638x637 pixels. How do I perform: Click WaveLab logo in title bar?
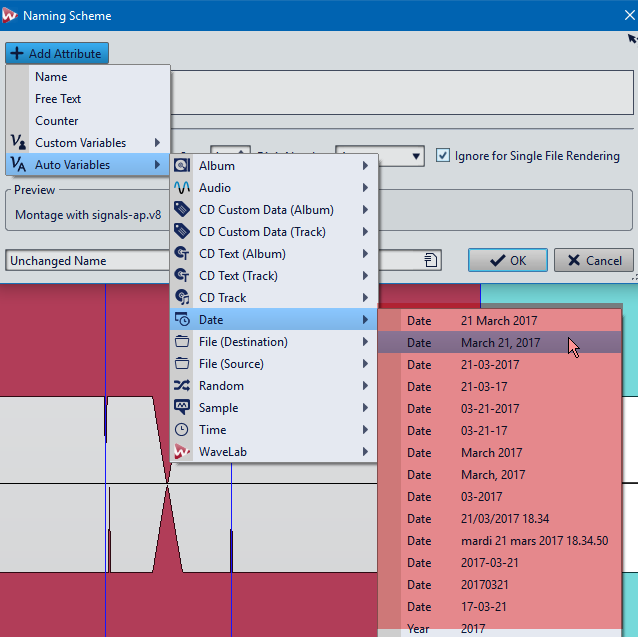[9, 15]
